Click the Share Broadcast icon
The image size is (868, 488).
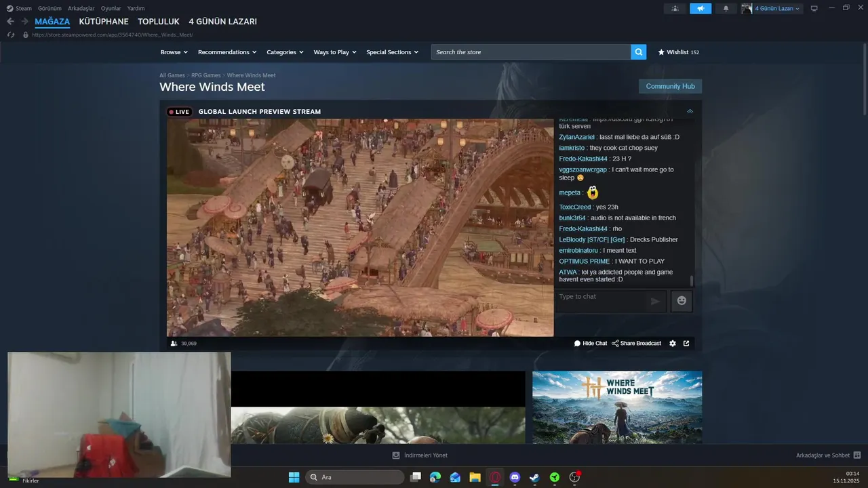point(615,344)
